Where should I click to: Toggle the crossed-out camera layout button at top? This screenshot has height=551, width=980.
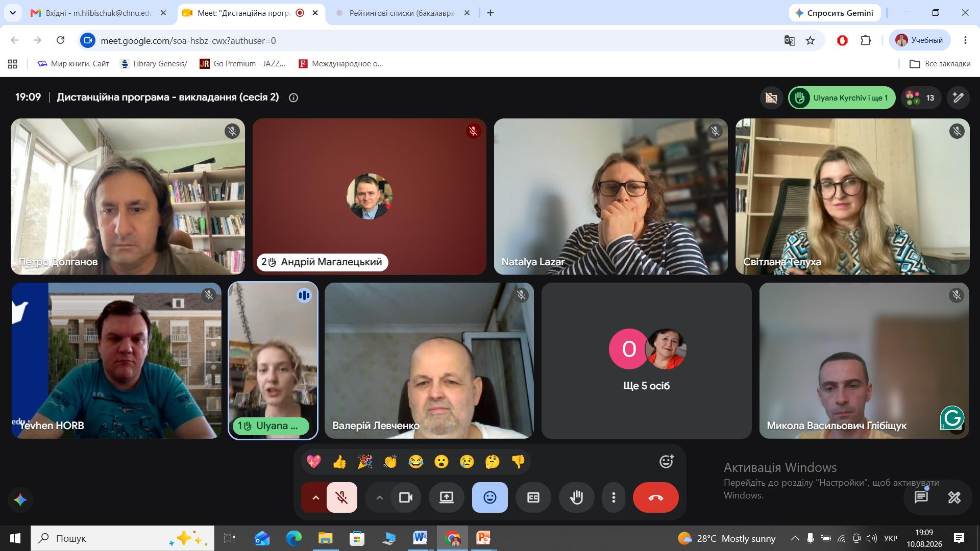[x=771, y=97]
